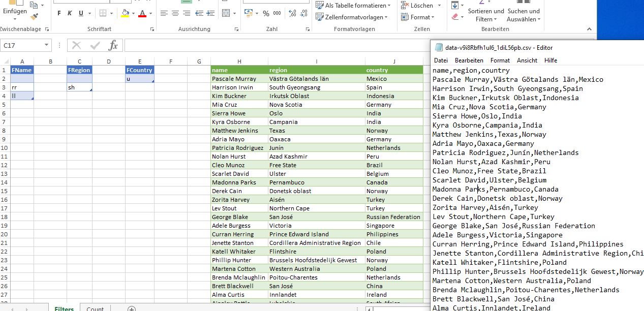Select cell 'Russian Federation'
The height and width of the screenshot is (311, 644).
click(x=394, y=217)
